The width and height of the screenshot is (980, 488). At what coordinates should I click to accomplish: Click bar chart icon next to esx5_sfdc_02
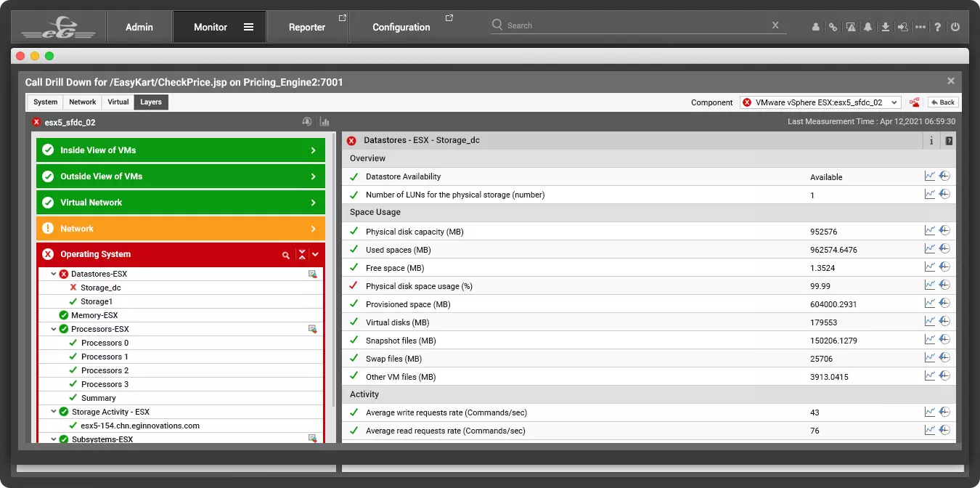coord(324,122)
